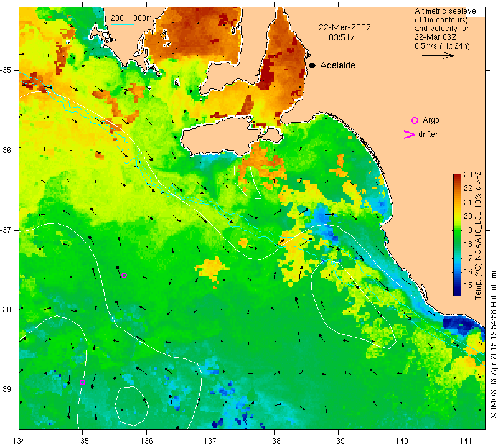Click the Altimetric sealevel caption heading
The image size is (498, 448).
tap(446, 11)
